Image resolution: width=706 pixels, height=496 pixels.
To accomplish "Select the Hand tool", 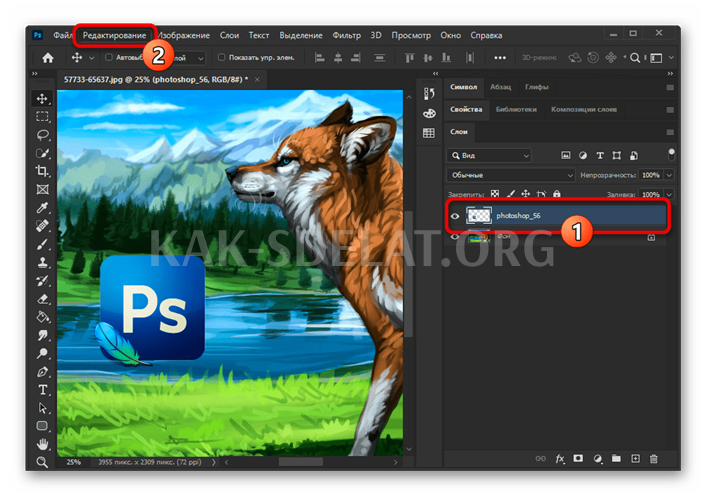I will (42, 444).
